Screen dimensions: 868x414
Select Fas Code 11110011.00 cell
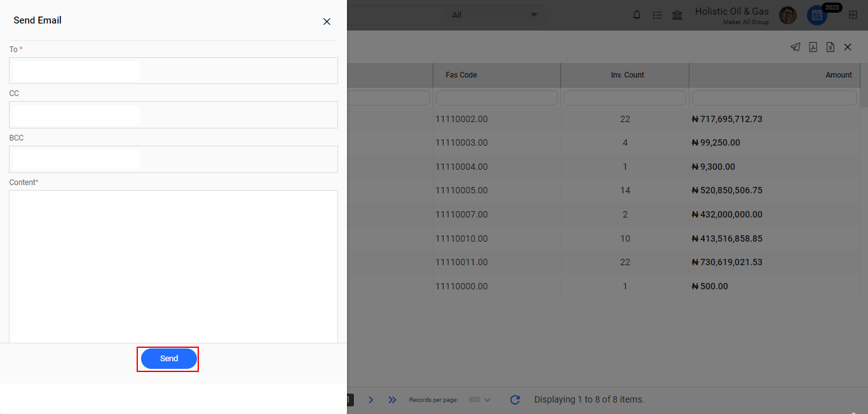click(497, 262)
